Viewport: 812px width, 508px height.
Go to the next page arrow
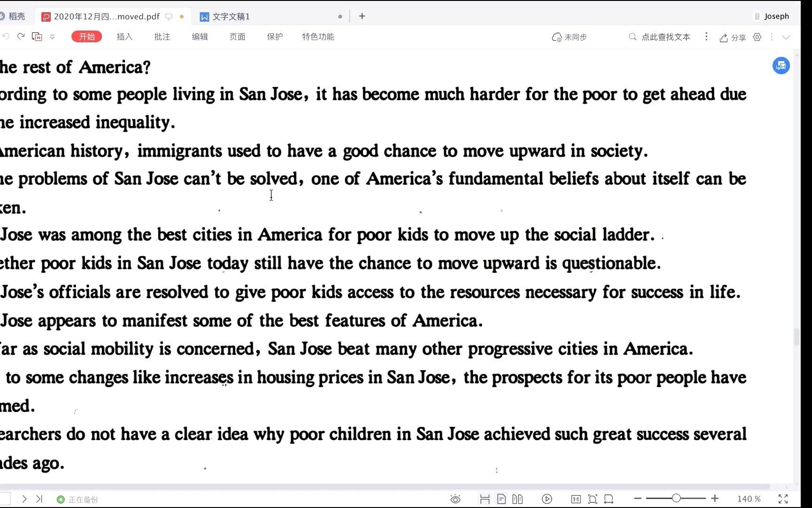pos(24,499)
